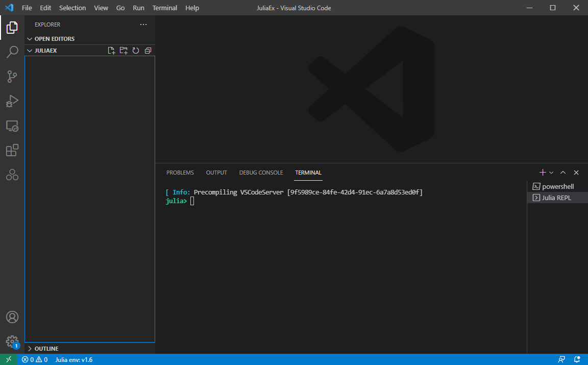Open the Terminal menu
Viewport: 588px width, 365px height.
pos(165,8)
